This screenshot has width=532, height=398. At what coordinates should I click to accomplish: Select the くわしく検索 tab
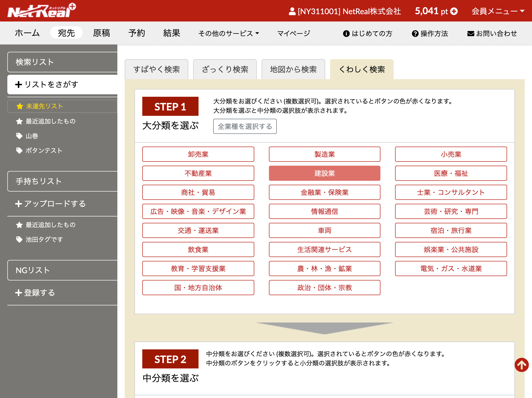362,69
